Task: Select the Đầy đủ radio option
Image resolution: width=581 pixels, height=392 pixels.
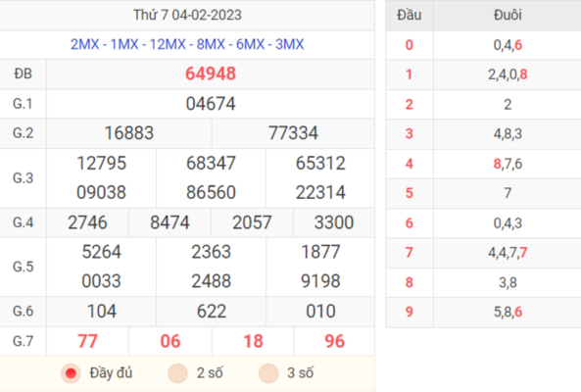Action: (71, 372)
